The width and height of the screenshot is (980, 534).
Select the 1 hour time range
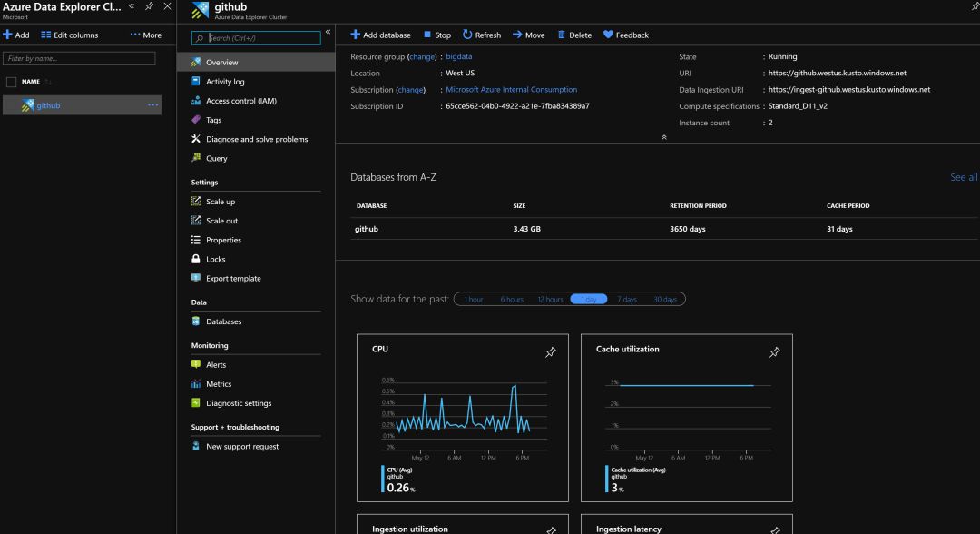click(473, 299)
